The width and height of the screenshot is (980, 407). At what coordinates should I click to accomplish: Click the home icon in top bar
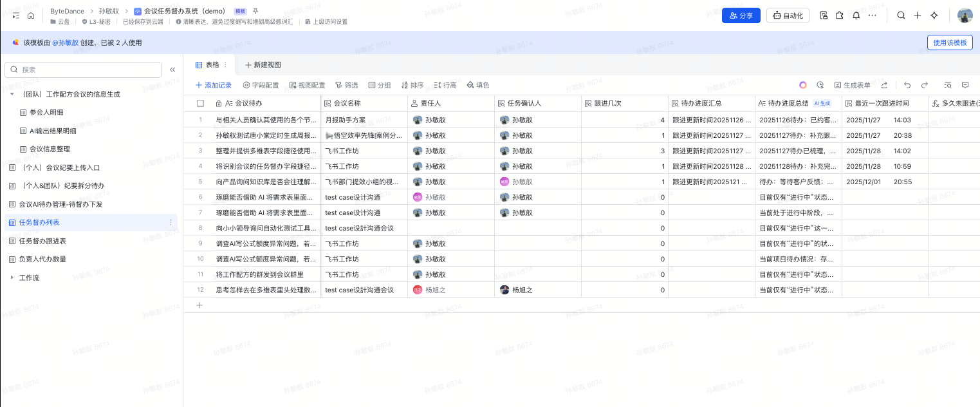coord(31,15)
